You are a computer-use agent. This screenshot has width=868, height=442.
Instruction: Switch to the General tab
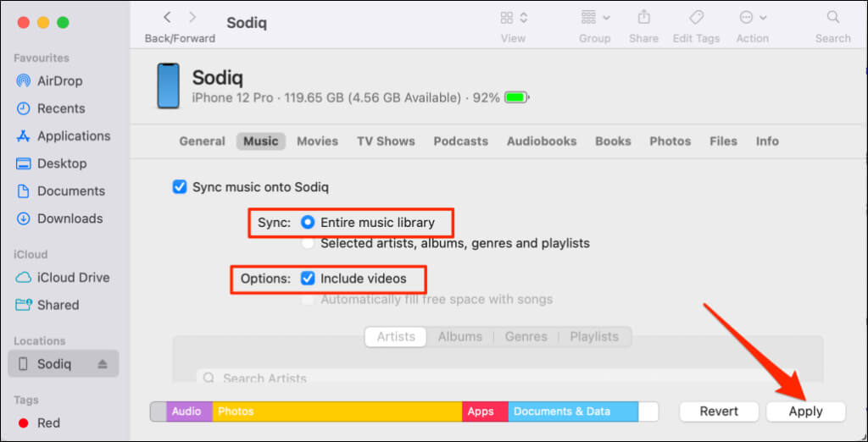[x=202, y=141]
